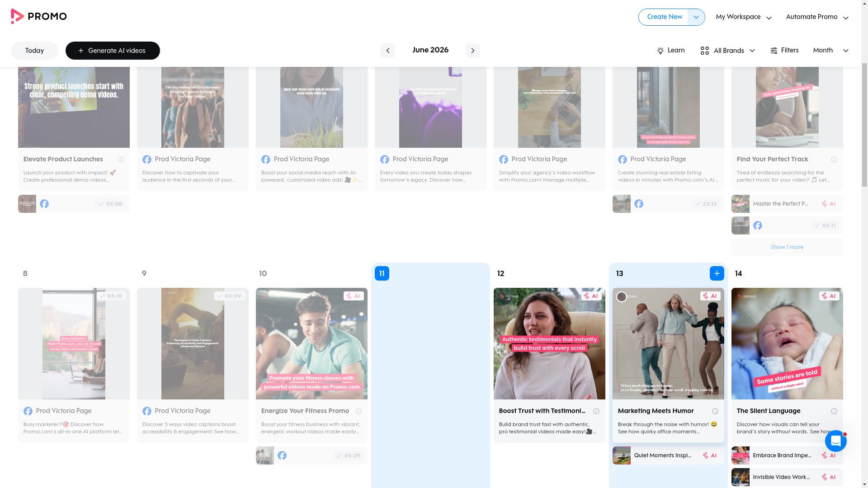Click the 05:10 published time badge

[x=111, y=296]
